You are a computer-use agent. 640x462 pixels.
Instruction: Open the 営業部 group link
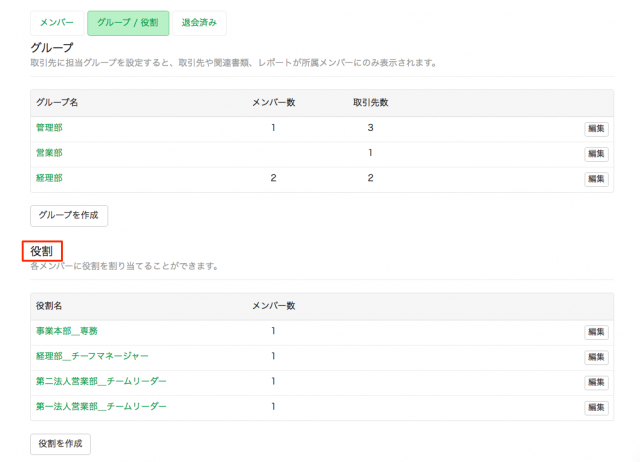coord(49,153)
